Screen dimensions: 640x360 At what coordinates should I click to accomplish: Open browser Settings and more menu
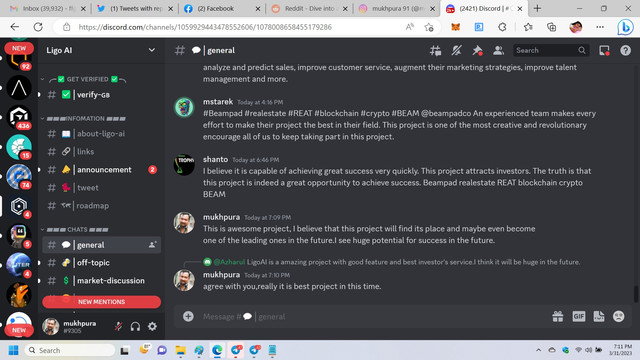coord(600,27)
